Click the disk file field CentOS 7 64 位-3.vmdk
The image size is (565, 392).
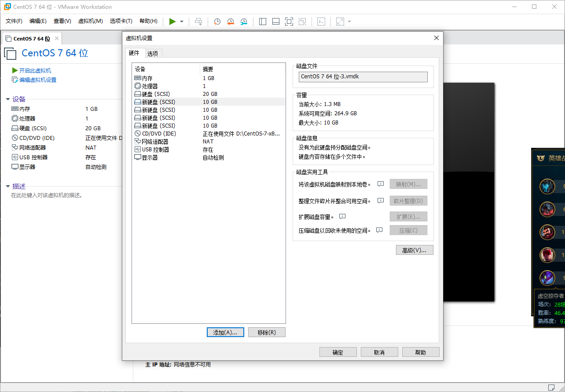tap(363, 77)
